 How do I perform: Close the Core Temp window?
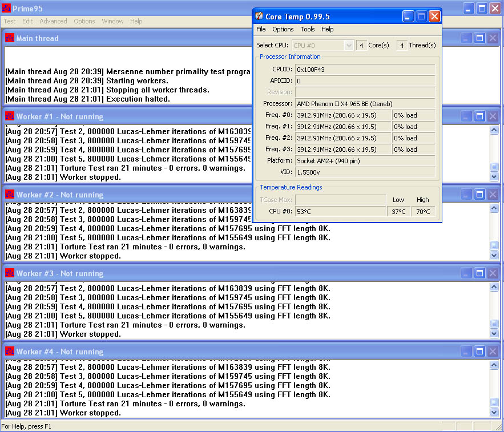pyautogui.click(x=434, y=16)
